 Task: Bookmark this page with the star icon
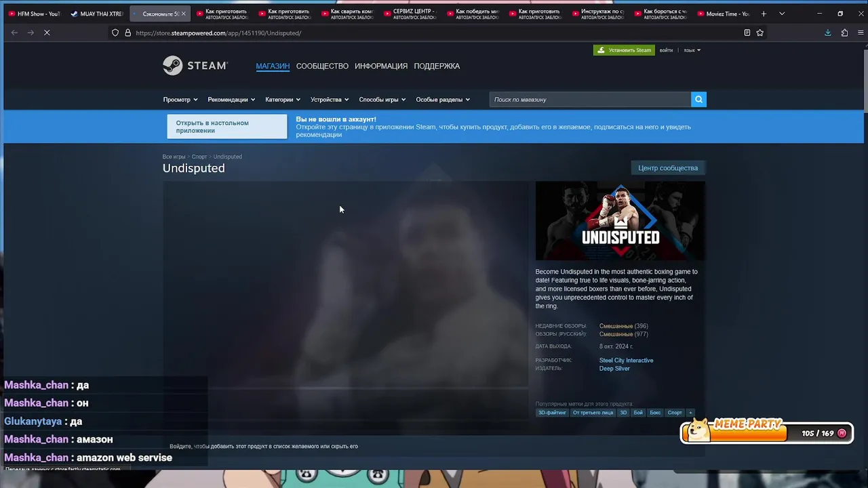pos(760,33)
